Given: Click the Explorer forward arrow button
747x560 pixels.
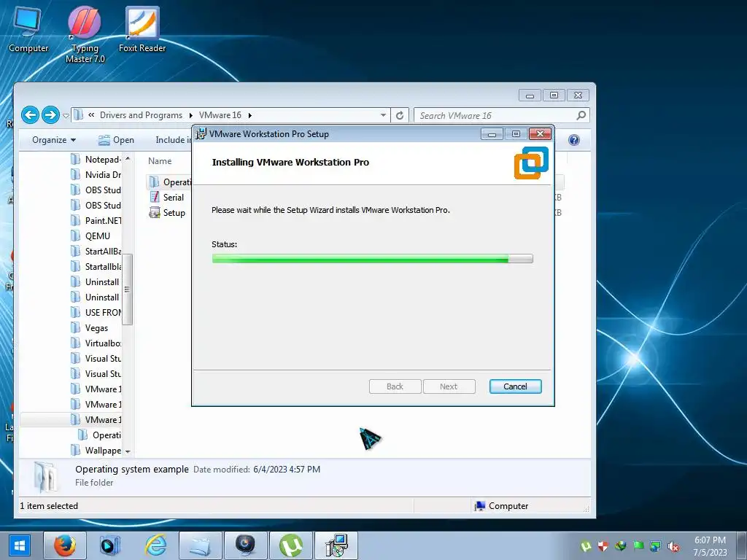Looking at the screenshot, I should pyautogui.click(x=50, y=114).
